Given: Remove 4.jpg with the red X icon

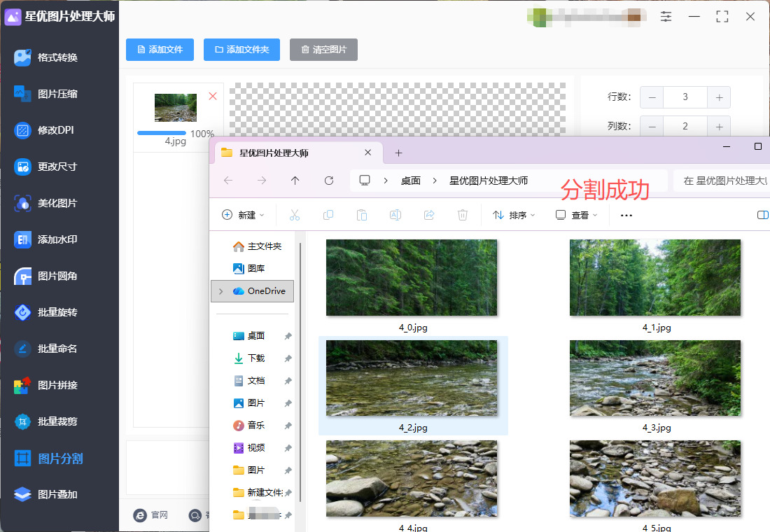Looking at the screenshot, I should 213,96.
